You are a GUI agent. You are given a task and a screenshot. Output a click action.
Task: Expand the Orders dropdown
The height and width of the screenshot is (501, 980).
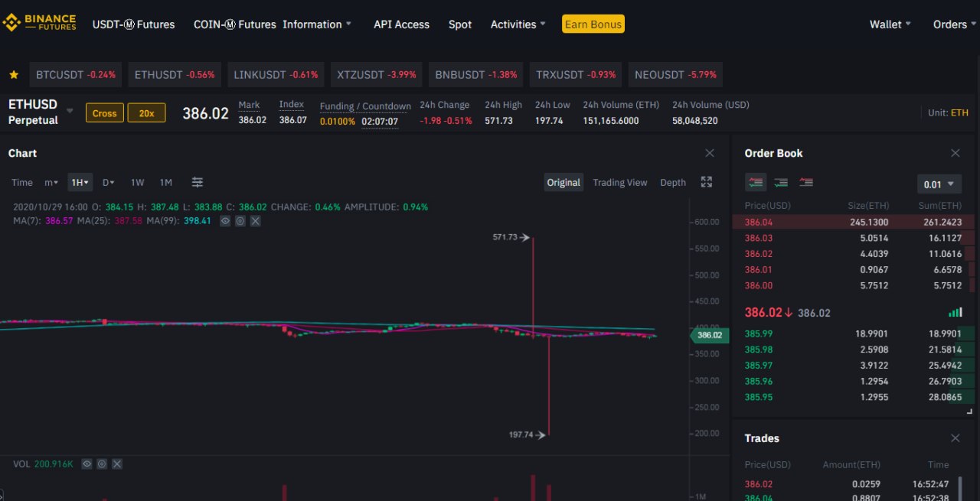coord(955,24)
